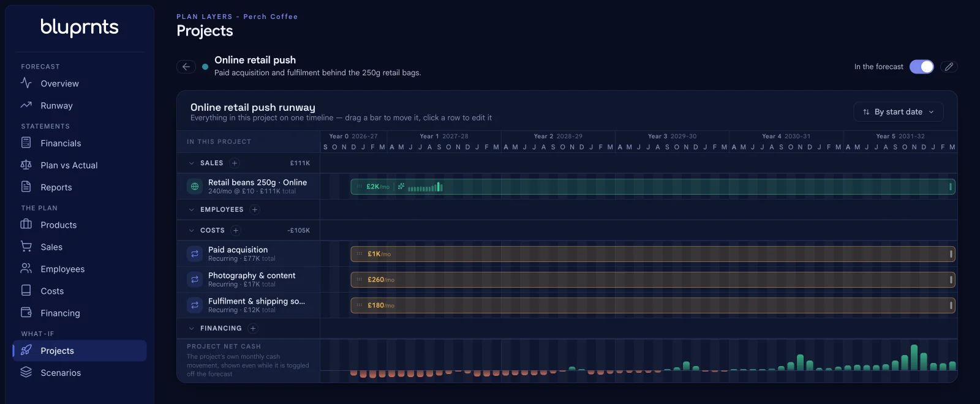Click the Reports document icon
This screenshot has height=404, width=980.
[x=26, y=187]
